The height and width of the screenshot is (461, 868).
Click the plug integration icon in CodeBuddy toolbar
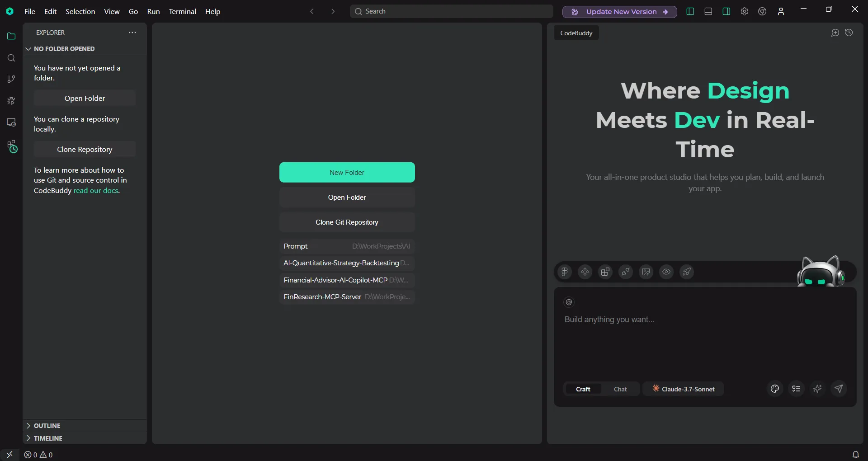tap(626, 272)
